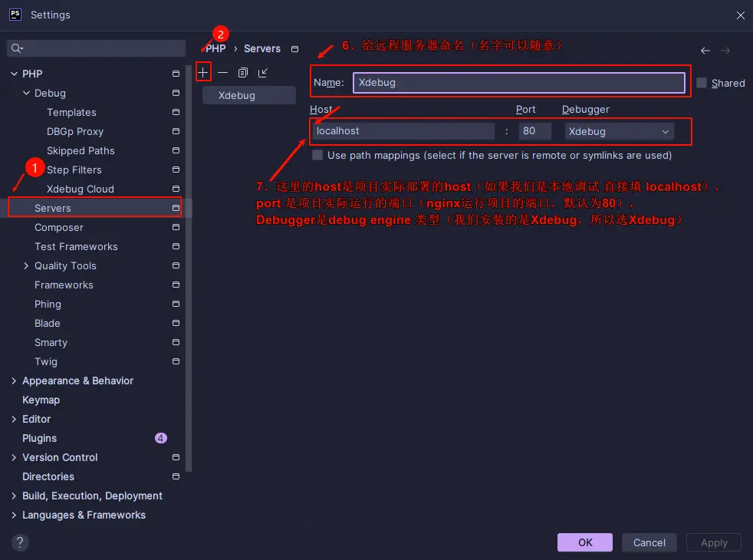Screen dimensions: 753x560
Task: Open the Debugger dropdown showing Xdebug
Action: point(619,131)
